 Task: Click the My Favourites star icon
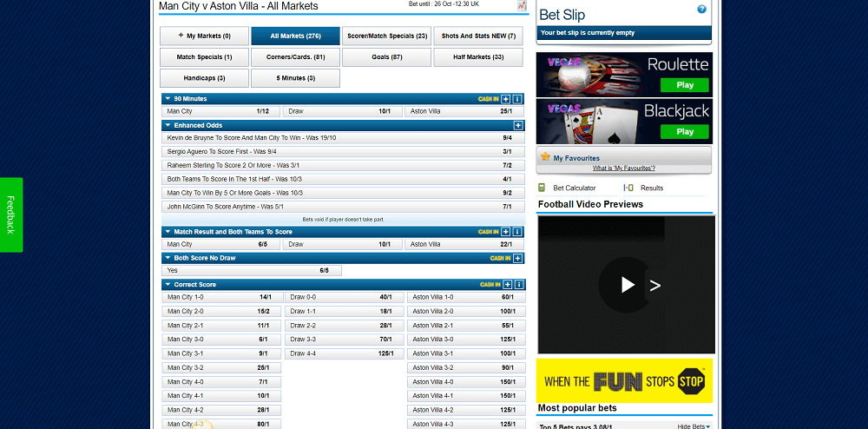(545, 157)
